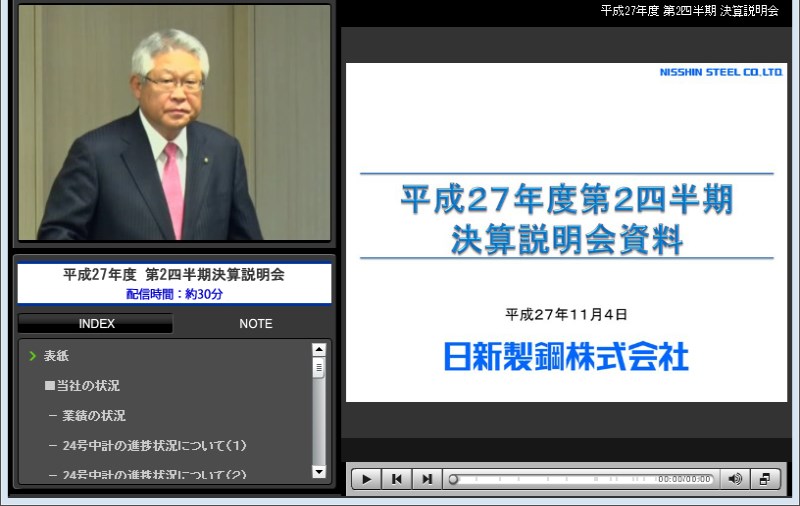Mute the audio with the speaker icon
The height and width of the screenshot is (506, 800).
pyautogui.click(x=735, y=479)
